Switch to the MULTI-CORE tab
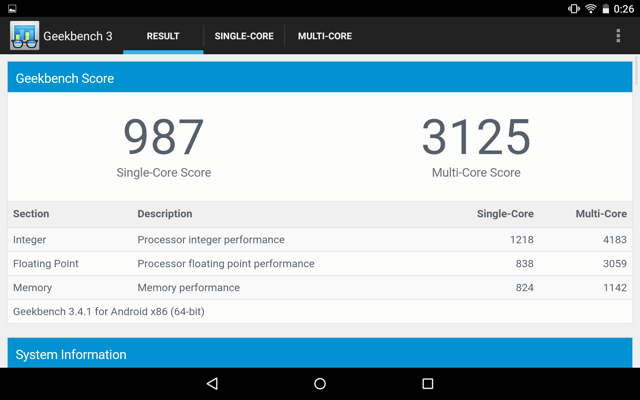640x400 pixels. tap(324, 36)
